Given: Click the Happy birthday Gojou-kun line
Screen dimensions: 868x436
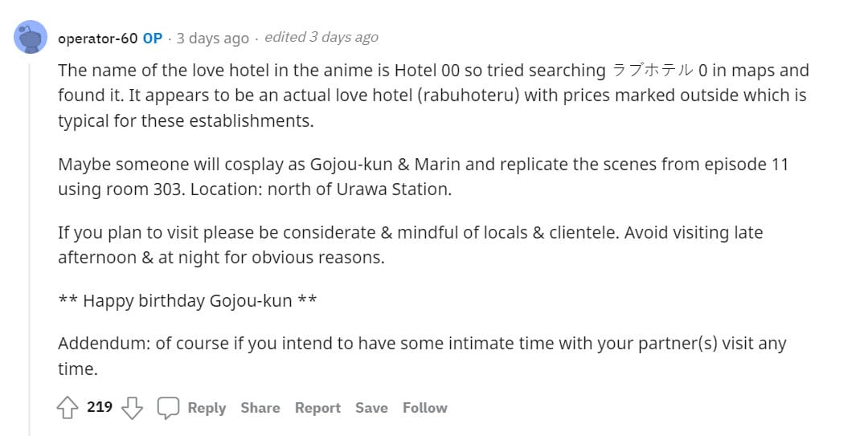Looking at the screenshot, I should point(187,301).
